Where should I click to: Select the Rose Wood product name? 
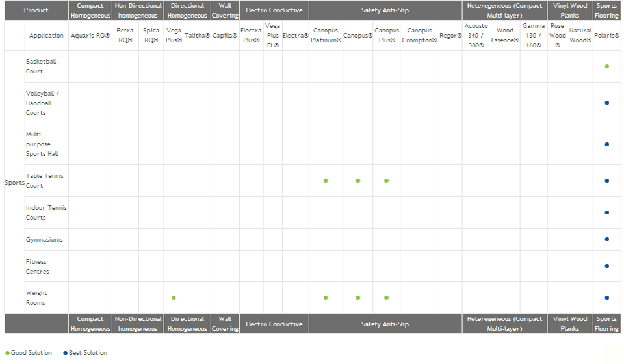558,35
